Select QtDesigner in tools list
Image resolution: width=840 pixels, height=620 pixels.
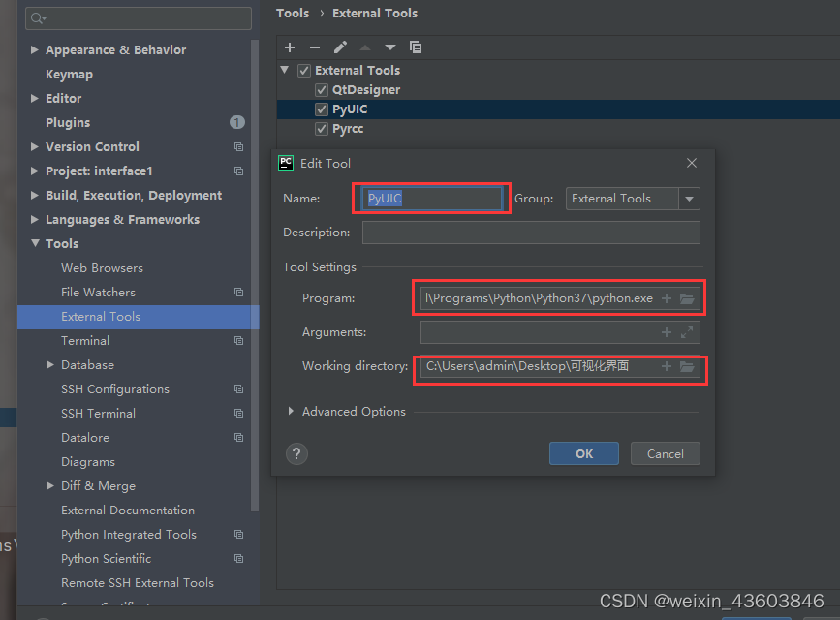(x=366, y=90)
